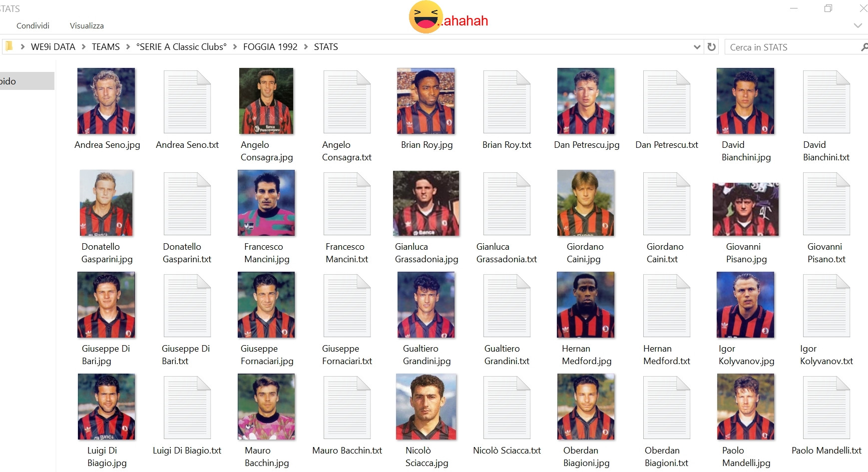
Task: Go to °SERIE A Classic Clubs° breadcrumb
Action: point(181,47)
